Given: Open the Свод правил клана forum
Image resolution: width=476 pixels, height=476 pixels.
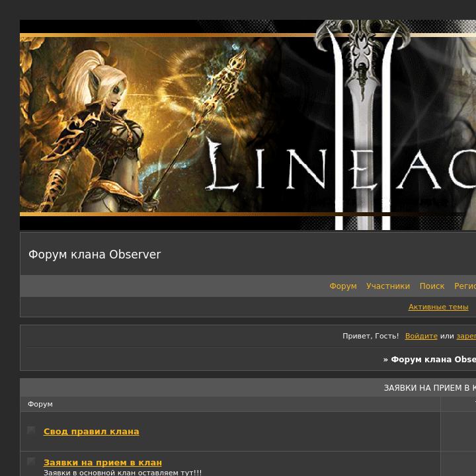Looking at the screenshot, I should pyautogui.click(x=91, y=431).
